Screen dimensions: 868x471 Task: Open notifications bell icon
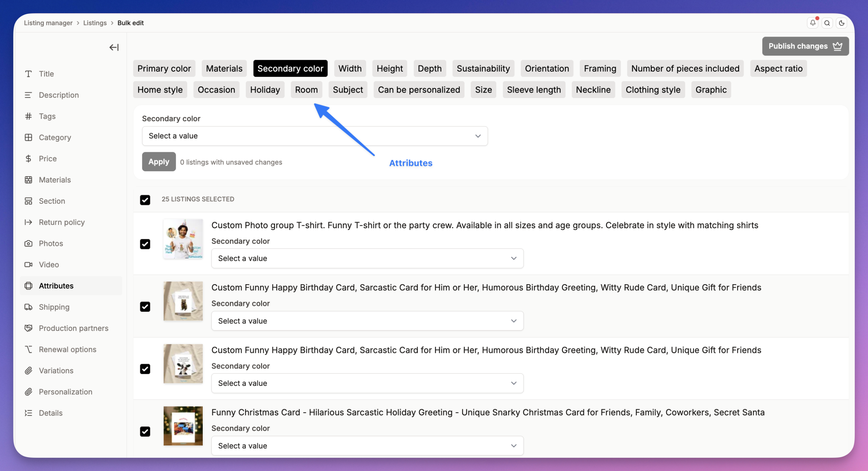813,23
